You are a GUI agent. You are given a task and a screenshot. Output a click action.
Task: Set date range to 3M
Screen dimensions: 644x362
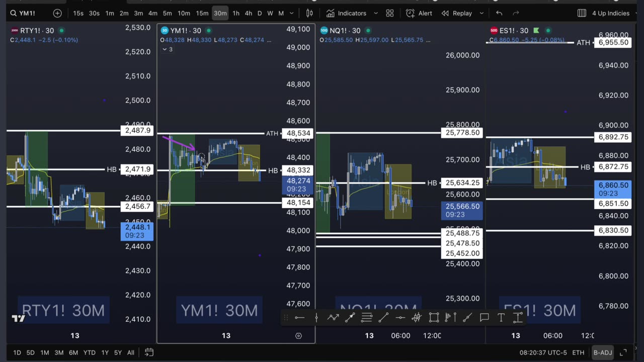[59, 352]
